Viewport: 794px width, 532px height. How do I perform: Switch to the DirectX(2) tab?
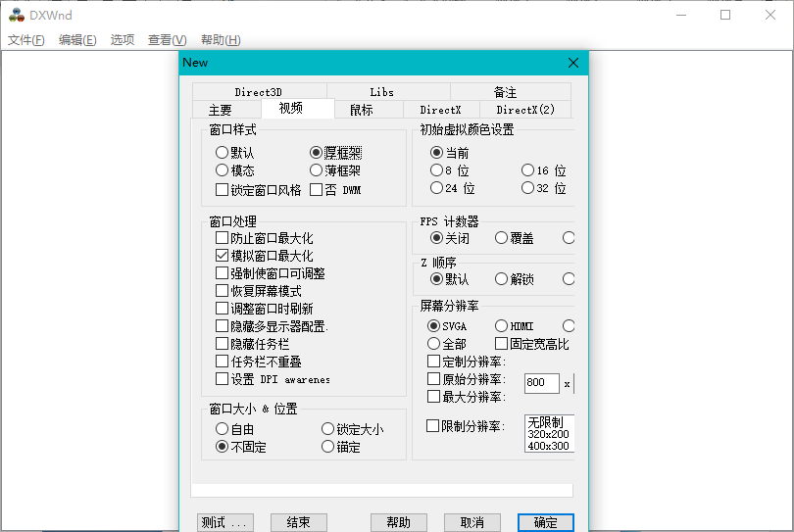[x=525, y=110]
